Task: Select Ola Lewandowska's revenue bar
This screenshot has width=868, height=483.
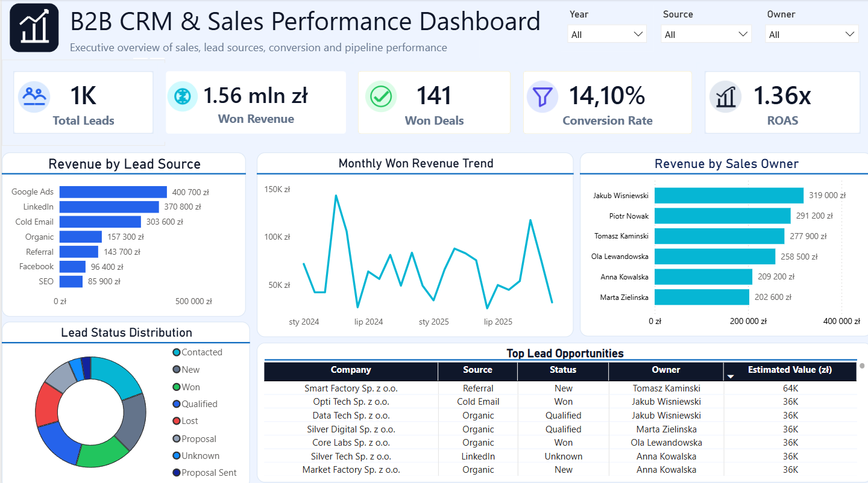Action: (x=715, y=257)
